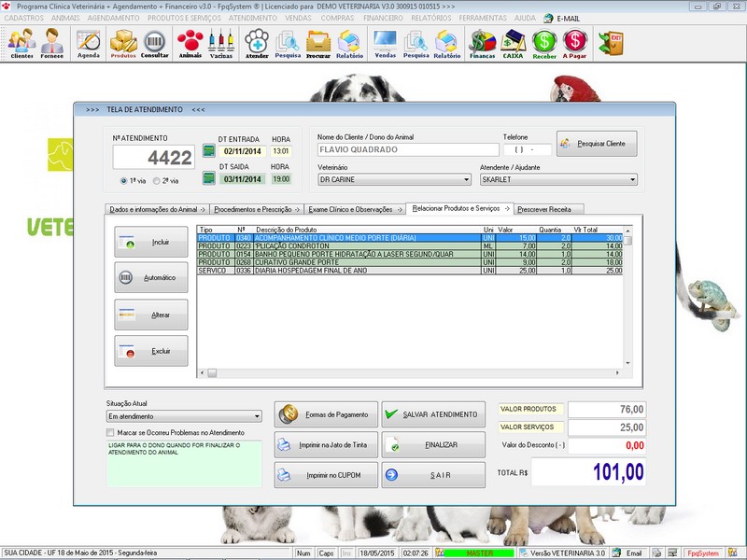Click the SAIR button
The width and height of the screenshot is (747, 560).
pos(433,475)
